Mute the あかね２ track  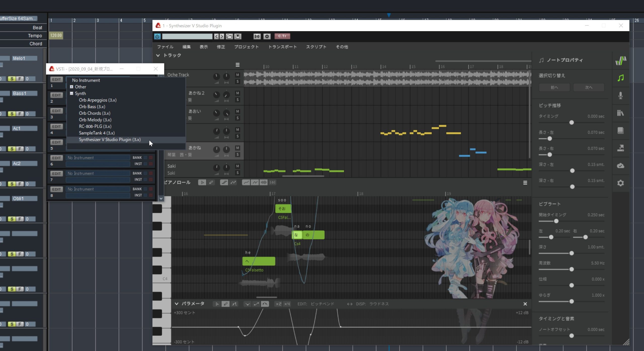tap(237, 93)
